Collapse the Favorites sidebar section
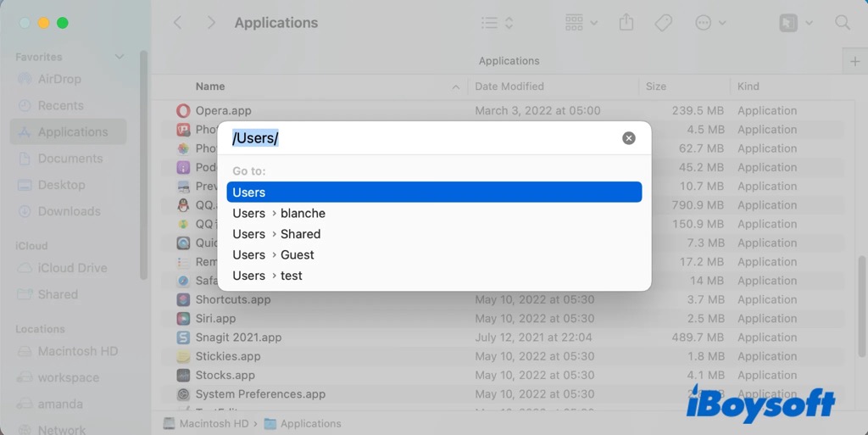868x435 pixels. point(119,57)
